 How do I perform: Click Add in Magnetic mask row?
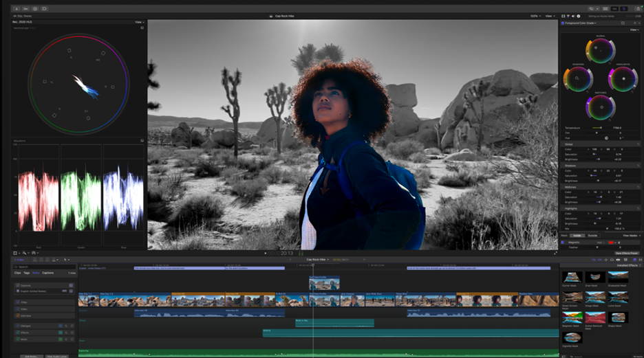[x=600, y=243]
